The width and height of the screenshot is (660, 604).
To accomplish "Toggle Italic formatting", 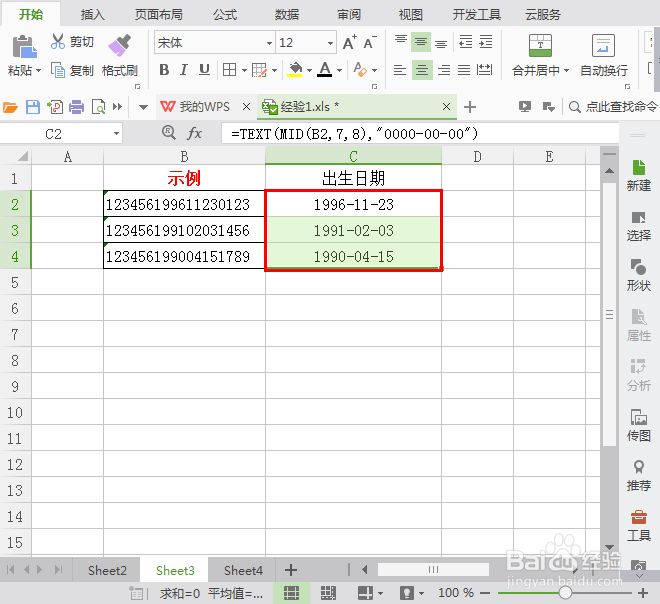I will tap(184, 69).
